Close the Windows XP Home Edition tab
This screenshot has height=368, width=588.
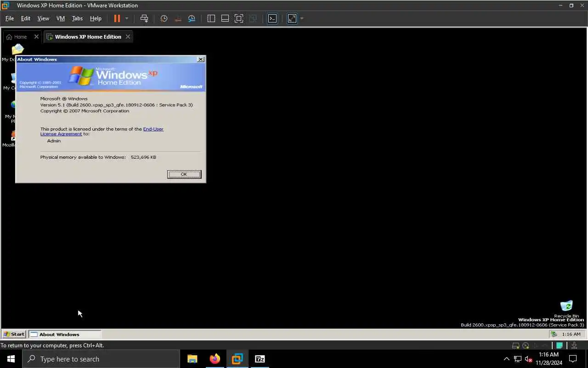(x=128, y=37)
